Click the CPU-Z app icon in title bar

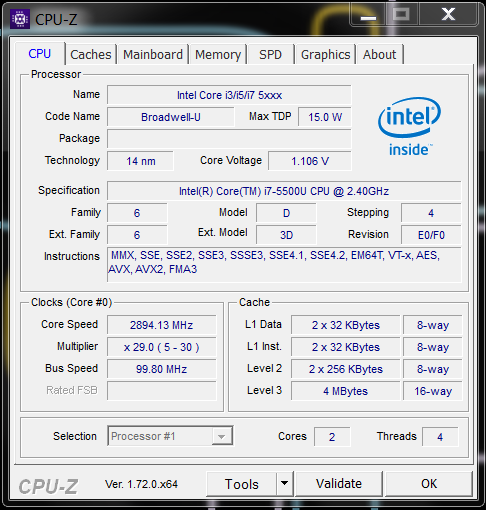click(20, 19)
